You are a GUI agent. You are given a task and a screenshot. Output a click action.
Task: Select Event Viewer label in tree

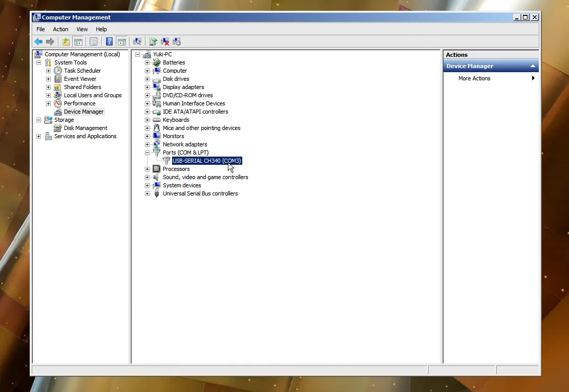coord(80,79)
